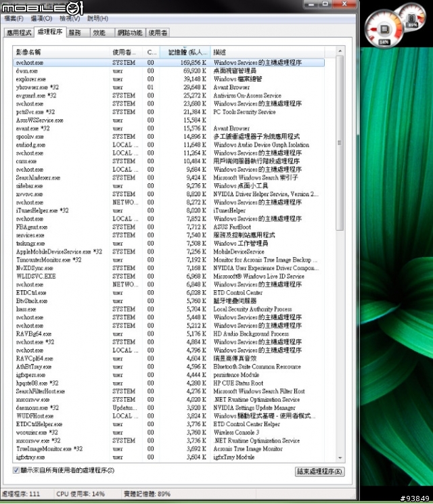Switch to the 使用者 tab
The width and height of the screenshot is (433, 504).
click(158, 32)
